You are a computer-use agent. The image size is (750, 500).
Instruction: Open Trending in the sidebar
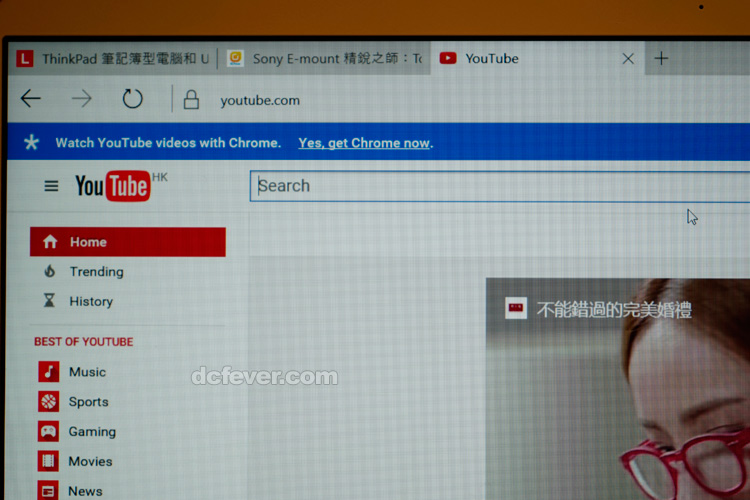click(x=97, y=272)
